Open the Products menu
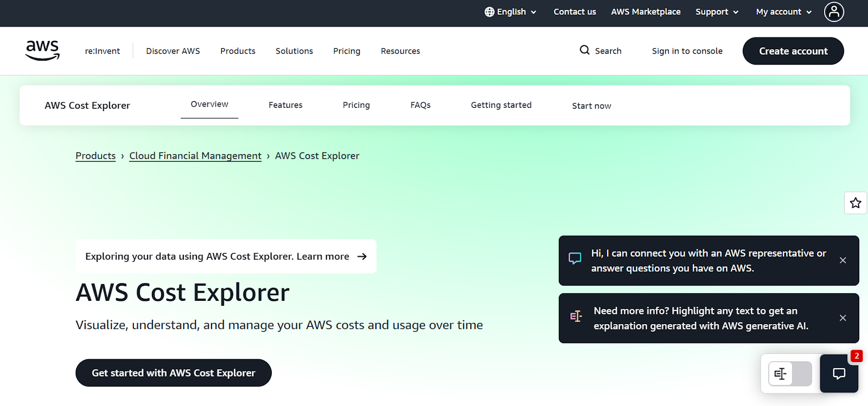The width and height of the screenshot is (868, 406). (238, 51)
